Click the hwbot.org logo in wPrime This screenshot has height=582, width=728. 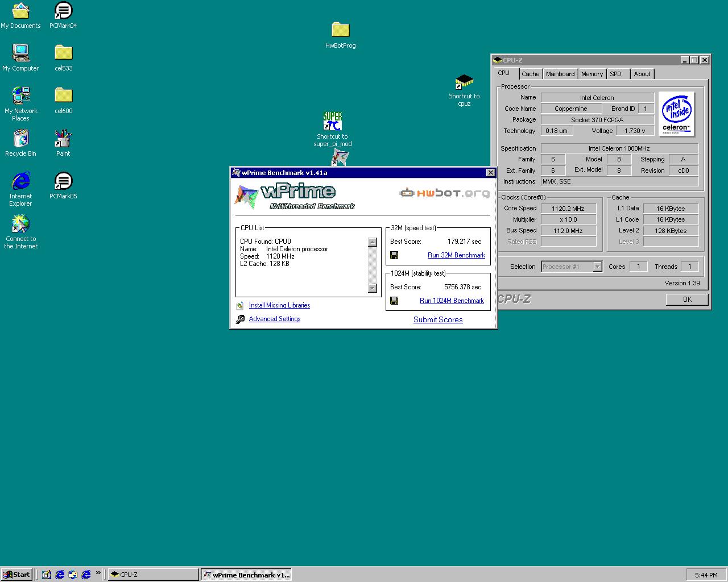444,193
